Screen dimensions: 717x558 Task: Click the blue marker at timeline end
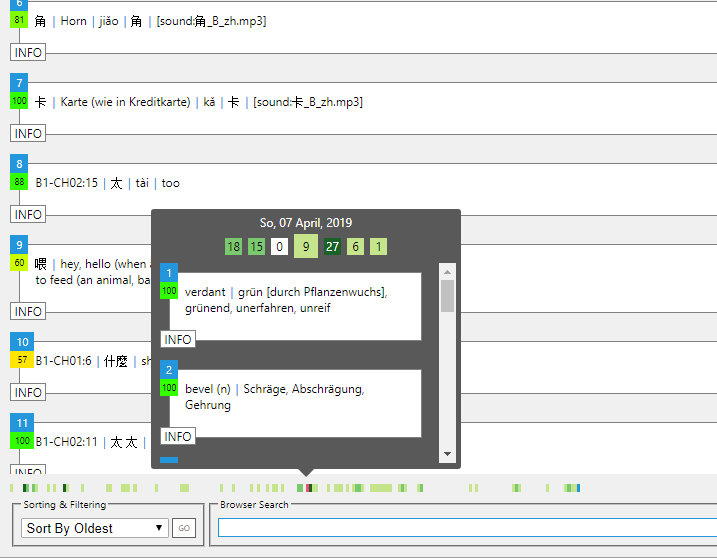coord(578,488)
